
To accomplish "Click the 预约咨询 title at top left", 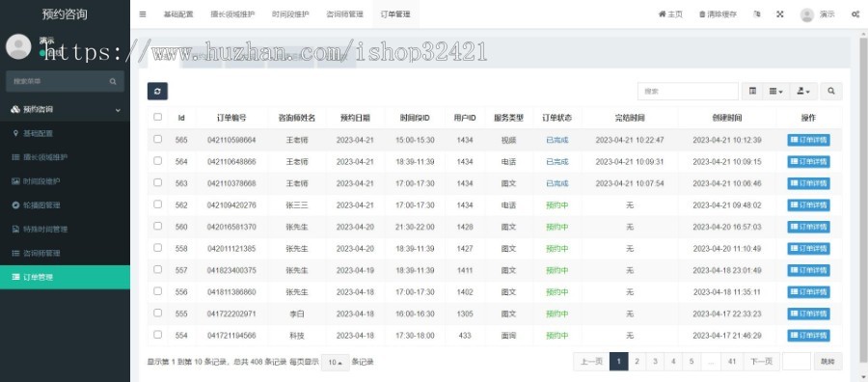I will (65, 14).
